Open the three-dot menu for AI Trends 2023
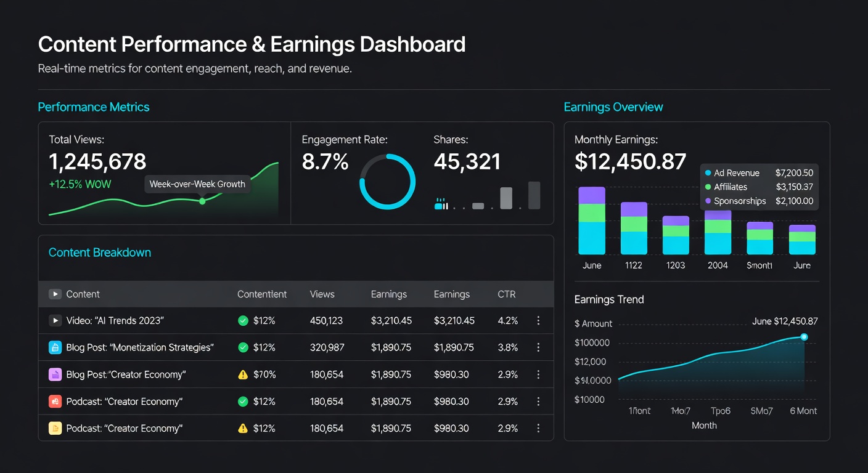868x473 pixels. point(538,320)
